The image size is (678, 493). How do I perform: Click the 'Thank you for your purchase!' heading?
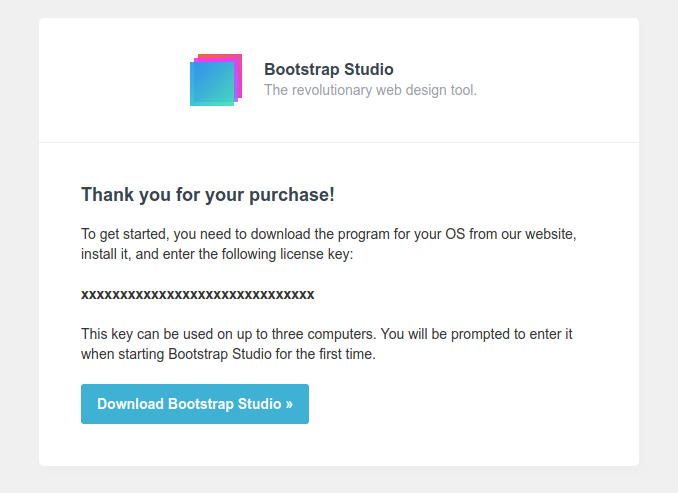(x=207, y=194)
